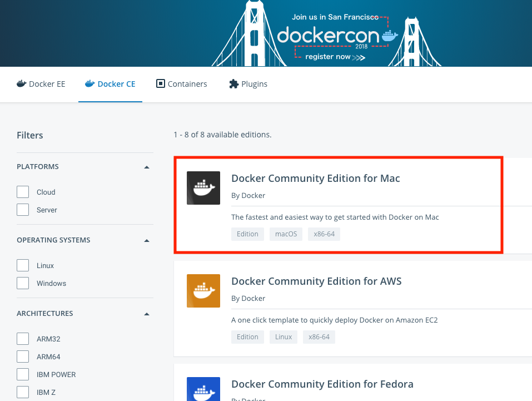Click the macOS tag on Mac edition
This screenshot has height=401, width=532.
click(x=286, y=234)
